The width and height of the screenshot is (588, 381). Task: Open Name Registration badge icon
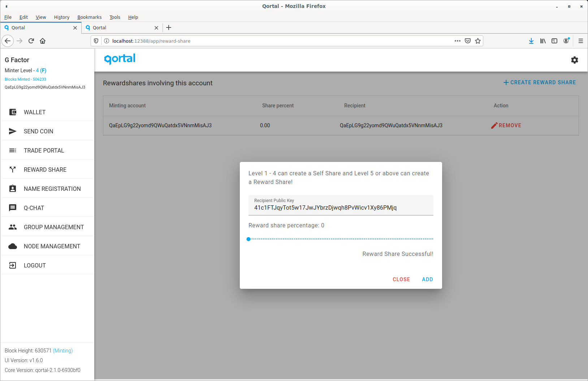[13, 189]
